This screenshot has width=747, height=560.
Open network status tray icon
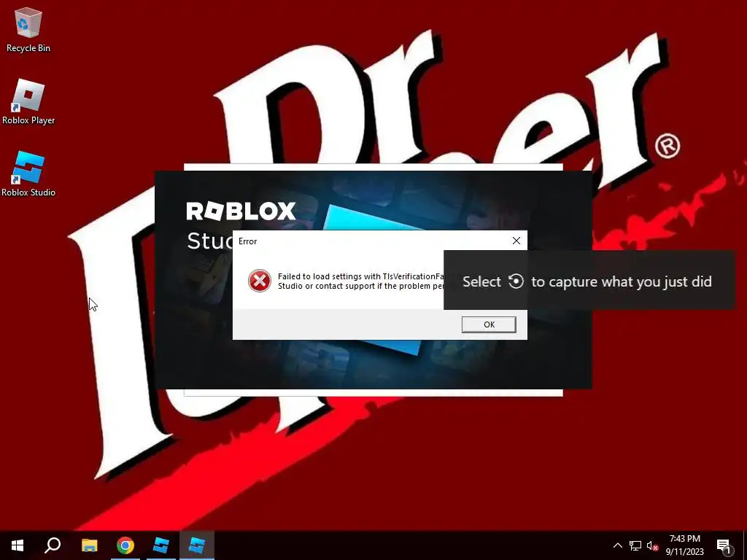tap(635, 545)
